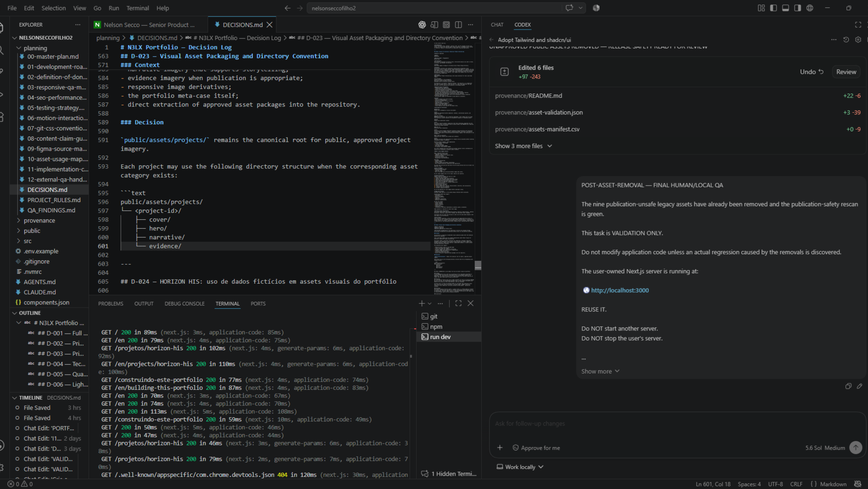This screenshot has width=868, height=489.
Task: Expand Show 3 more files
Action: click(x=523, y=146)
